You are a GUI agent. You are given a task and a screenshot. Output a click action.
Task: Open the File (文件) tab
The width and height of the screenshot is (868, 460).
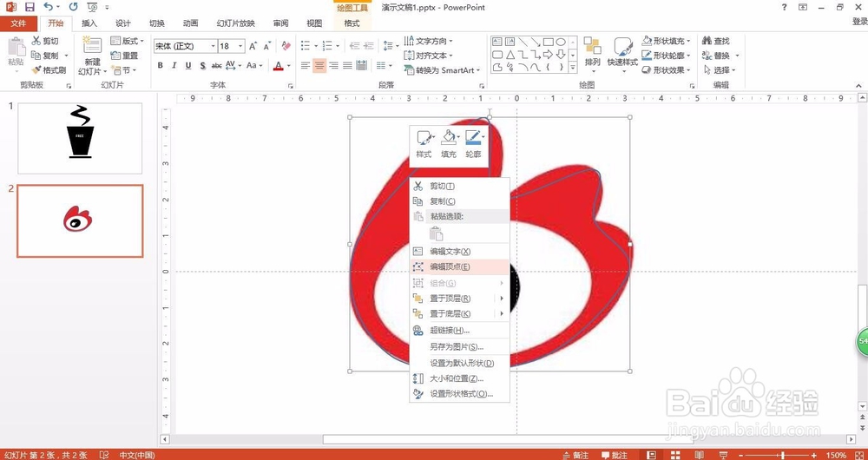click(x=18, y=23)
